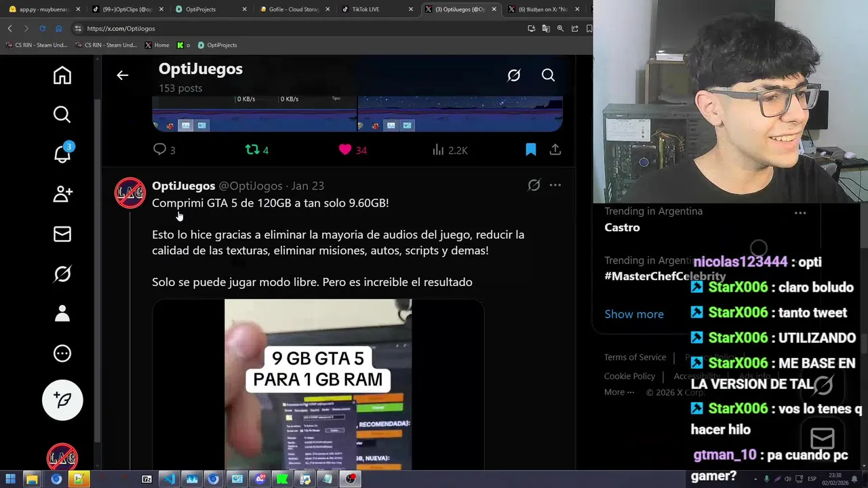Open green Kick app in taskbar

click(x=282, y=479)
